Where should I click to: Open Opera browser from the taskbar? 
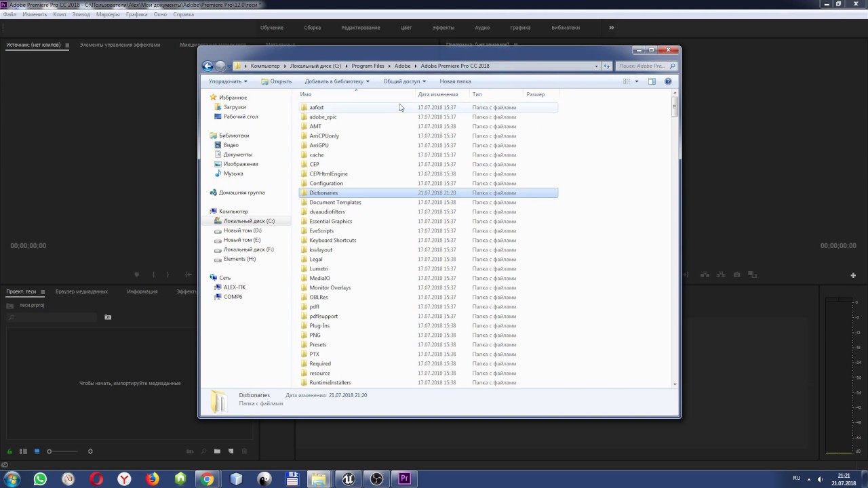click(x=96, y=479)
